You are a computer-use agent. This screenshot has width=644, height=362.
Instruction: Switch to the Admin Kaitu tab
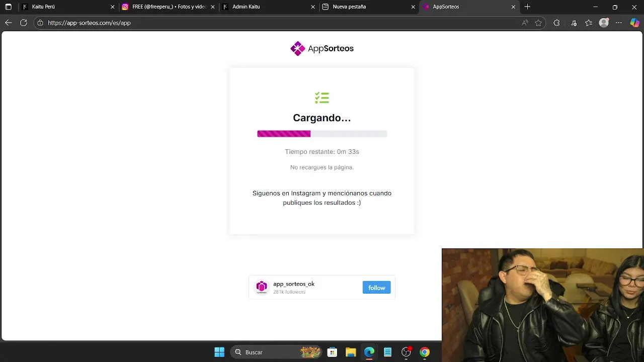(269, 7)
